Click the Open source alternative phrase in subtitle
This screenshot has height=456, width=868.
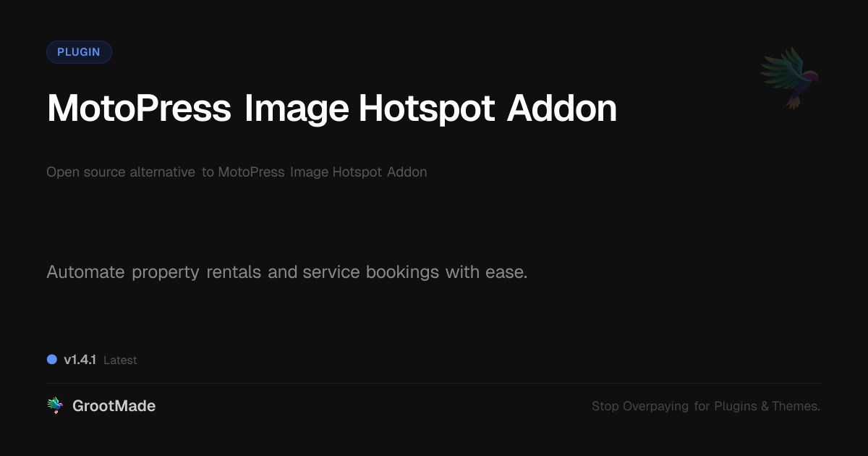point(121,172)
